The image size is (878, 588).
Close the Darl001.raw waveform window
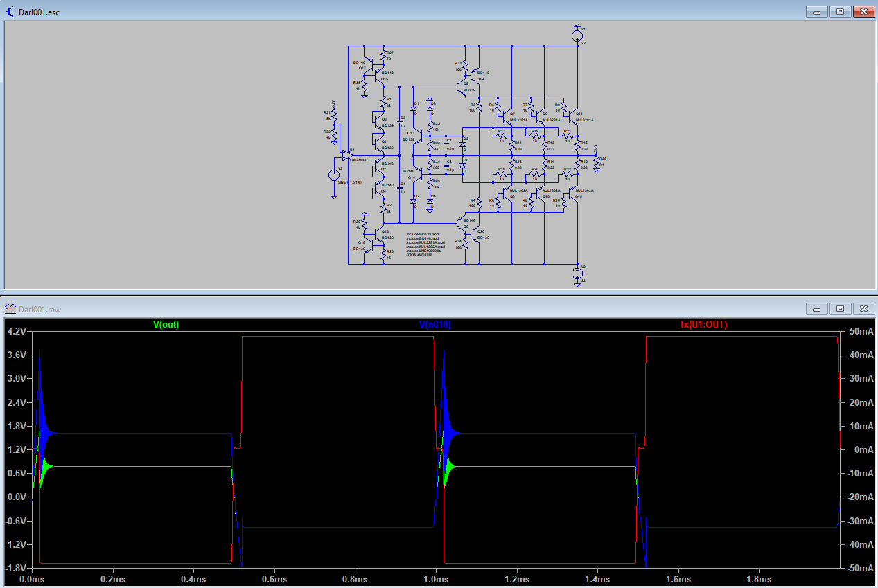863,308
